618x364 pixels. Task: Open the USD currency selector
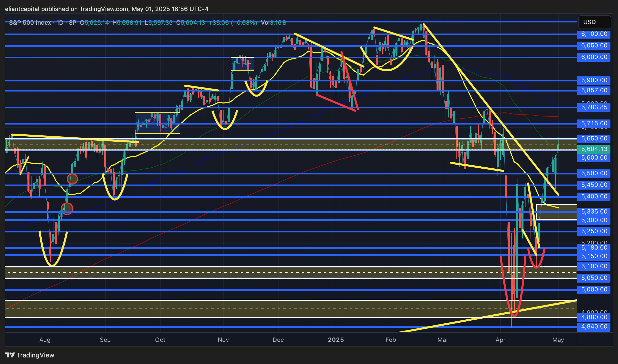[594, 22]
